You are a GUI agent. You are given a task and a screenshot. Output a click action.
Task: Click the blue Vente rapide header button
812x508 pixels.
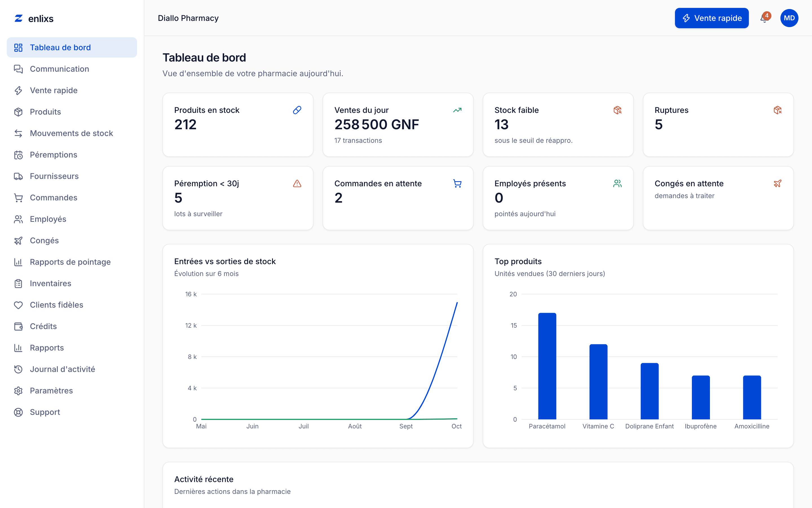[712, 18]
